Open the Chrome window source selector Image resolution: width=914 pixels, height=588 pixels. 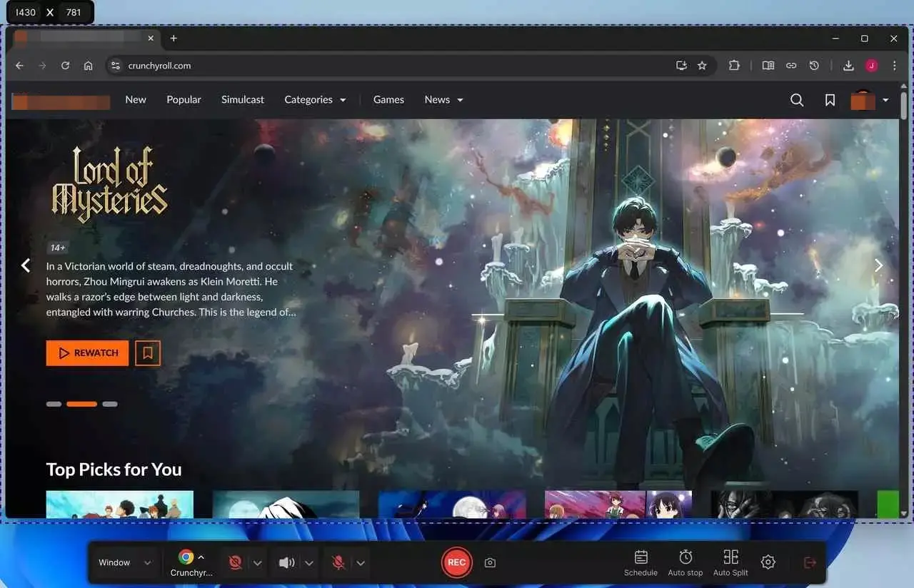tap(191, 563)
